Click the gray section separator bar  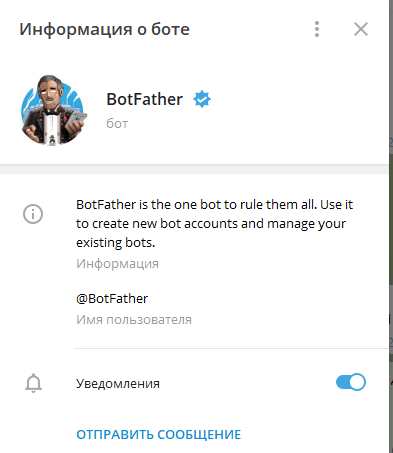tap(194, 169)
